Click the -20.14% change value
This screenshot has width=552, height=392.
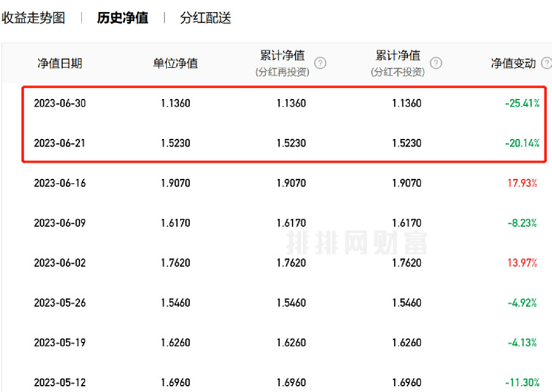click(x=522, y=143)
